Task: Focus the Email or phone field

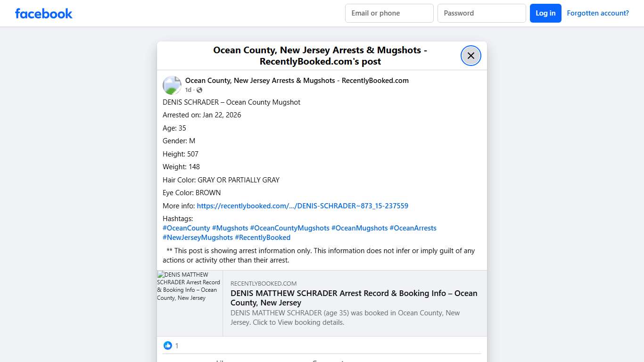Action: (x=389, y=13)
